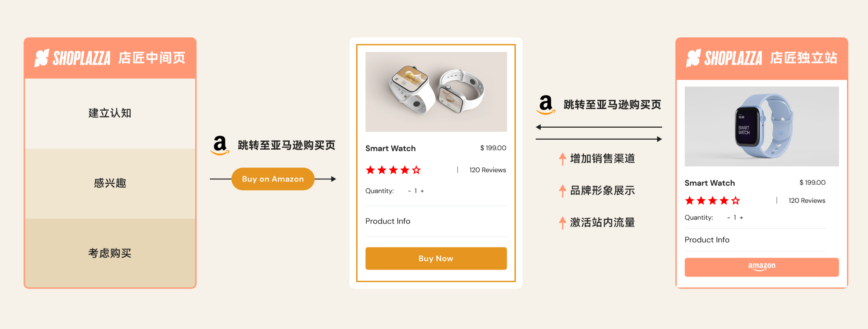Click the red star rating in center card
Screen dimensions: 868x329
(x=393, y=170)
